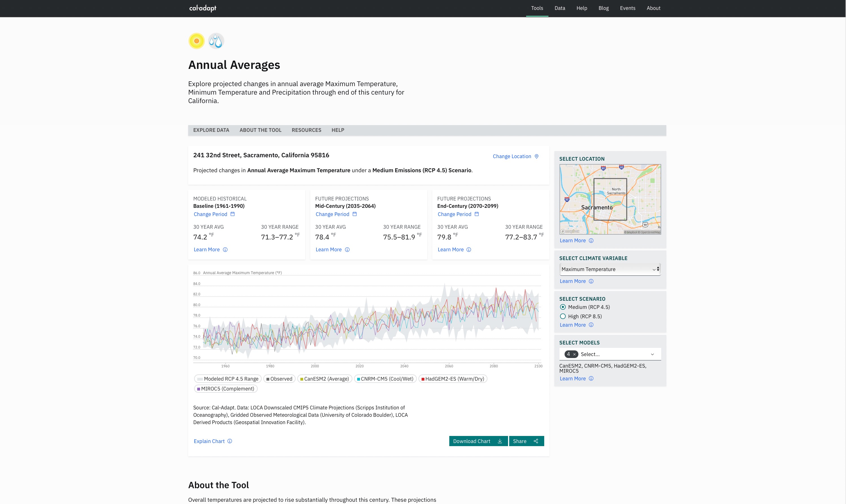Screen dimensions: 846x504
Task: Clear selected models with the x icon
Action: [574, 354]
